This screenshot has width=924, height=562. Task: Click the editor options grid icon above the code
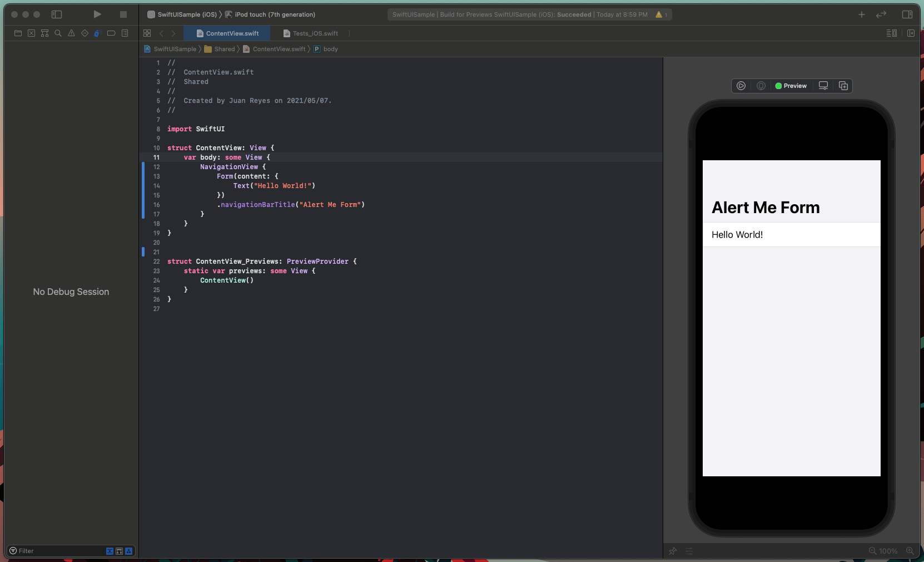[x=147, y=33]
